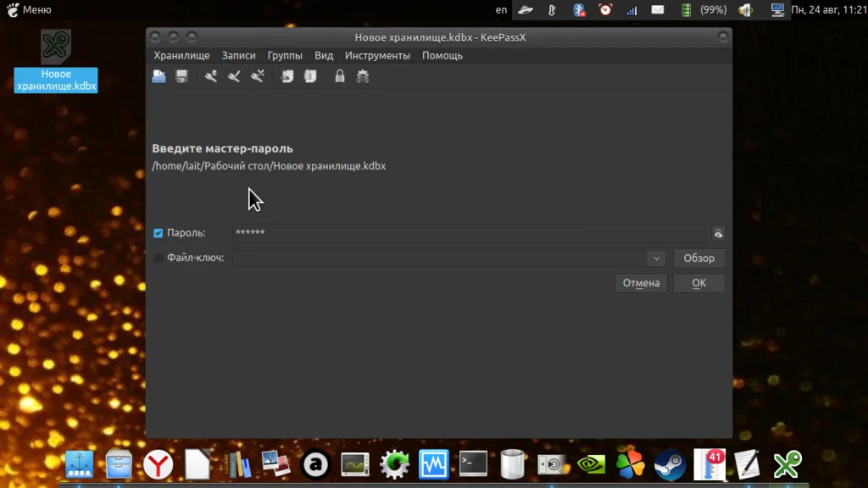Click the master password input field
The height and width of the screenshot is (488, 868).
(470, 233)
